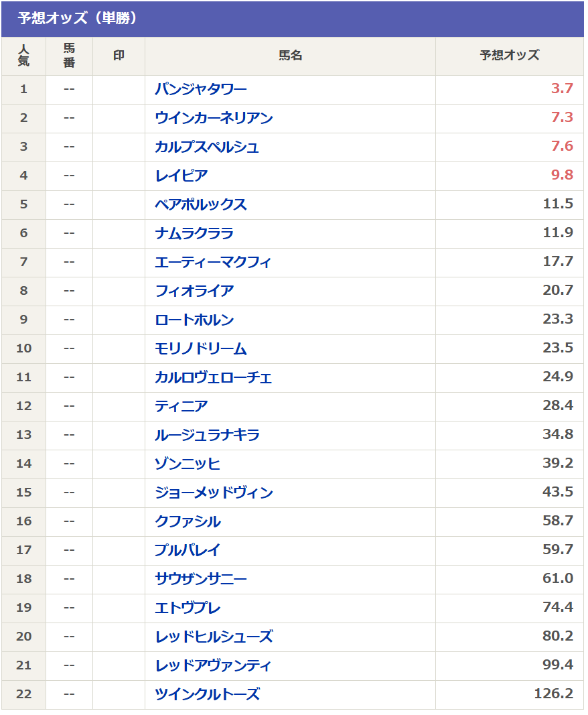Screen dimensions: 588x715
Task: Open the ジョーメッドヴィン link
Action: 214,493
